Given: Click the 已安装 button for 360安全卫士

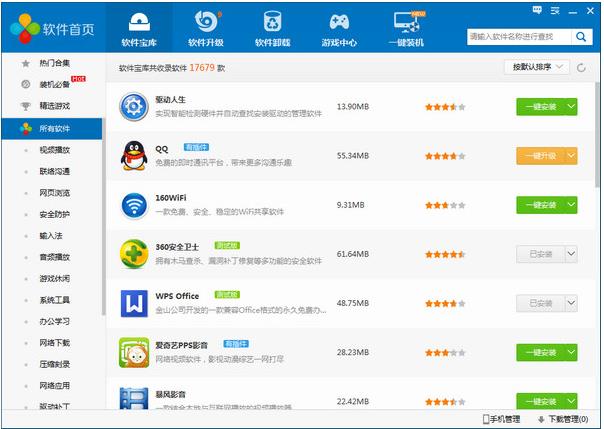Looking at the screenshot, I should (541, 254).
